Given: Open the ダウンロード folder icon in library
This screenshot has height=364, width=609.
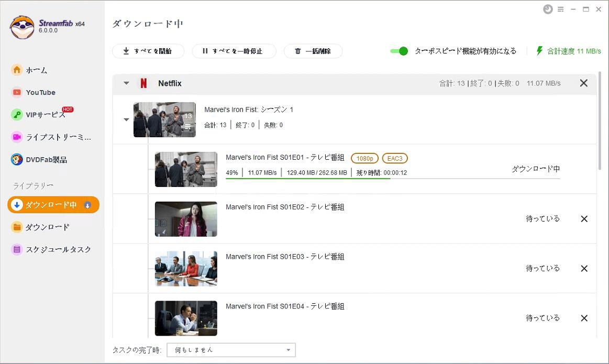Looking at the screenshot, I should point(17,227).
